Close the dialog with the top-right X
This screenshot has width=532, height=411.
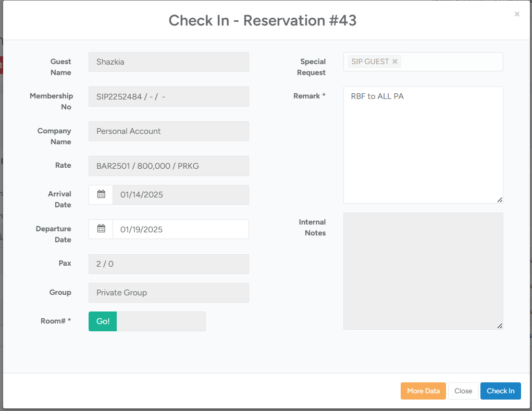coord(517,14)
